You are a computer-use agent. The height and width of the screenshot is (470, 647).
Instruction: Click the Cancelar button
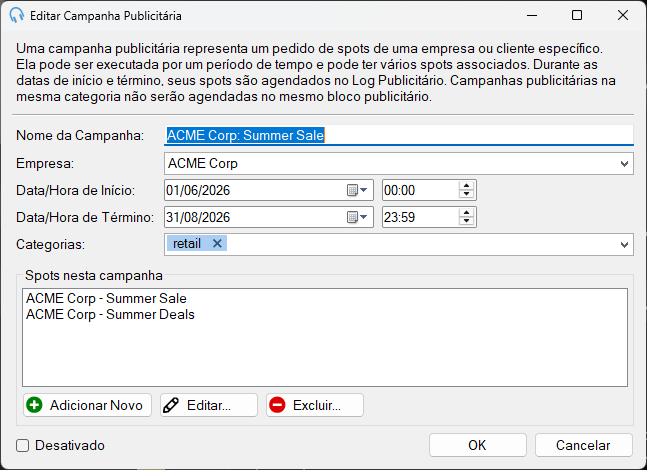[x=583, y=445]
